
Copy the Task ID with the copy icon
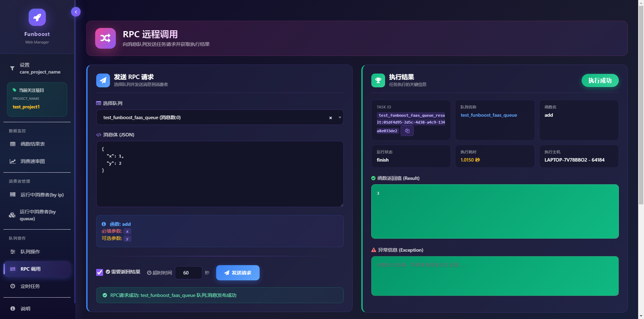407,131
